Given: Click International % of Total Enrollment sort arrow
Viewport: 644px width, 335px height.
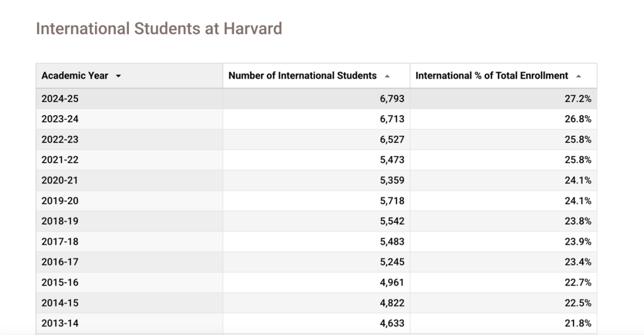Looking at the screenshot, I should click(578, 76).
